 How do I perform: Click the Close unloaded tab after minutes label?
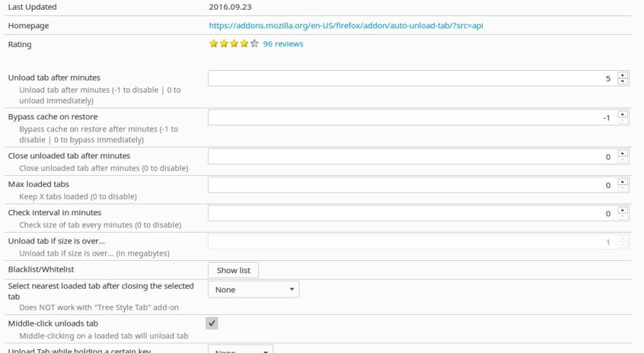[x=69, y=156]
